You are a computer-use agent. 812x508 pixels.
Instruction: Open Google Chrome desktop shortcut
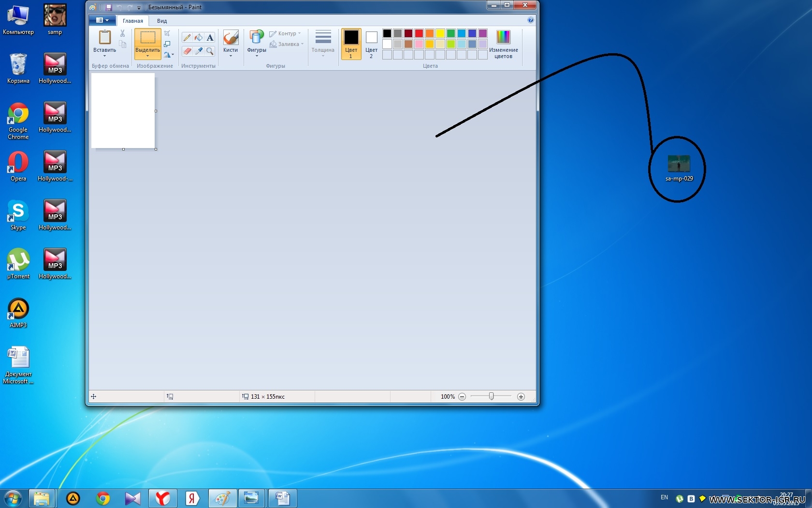(x=18, y=121)
